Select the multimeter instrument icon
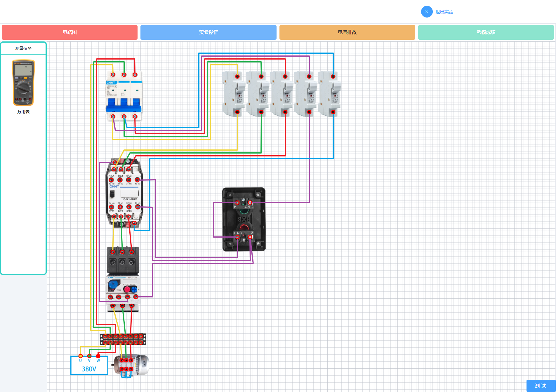The image size is (556, 392). tap(23, 83)
